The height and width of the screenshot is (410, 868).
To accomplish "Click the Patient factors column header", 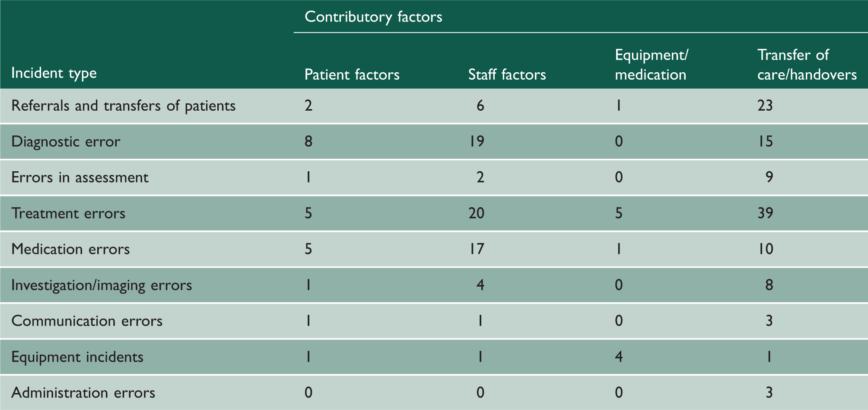I will tap(352, 74).
